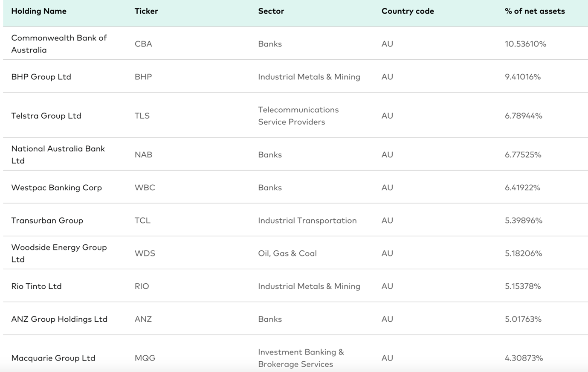Select Woodside Energy Group Ltd holding

tap(59, 253)
